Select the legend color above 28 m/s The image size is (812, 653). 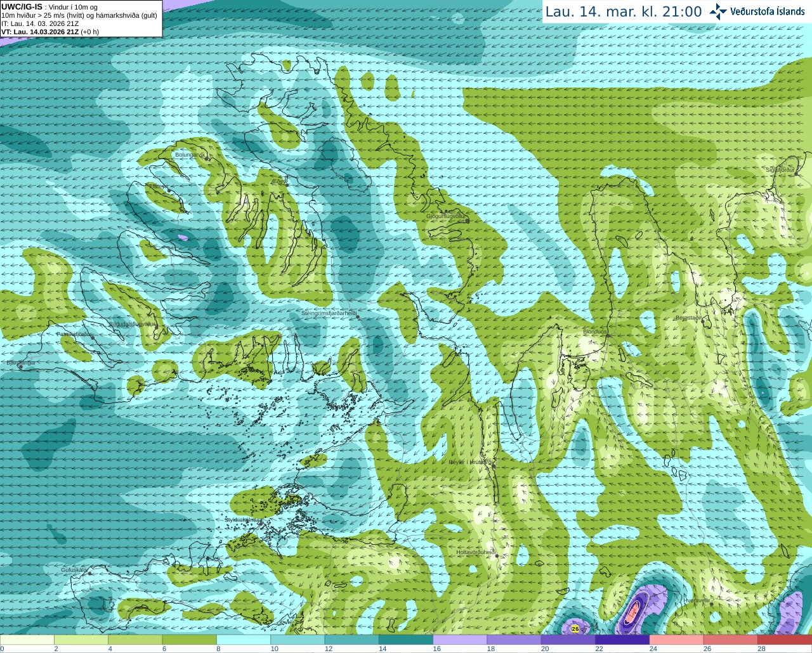point(785,640)
